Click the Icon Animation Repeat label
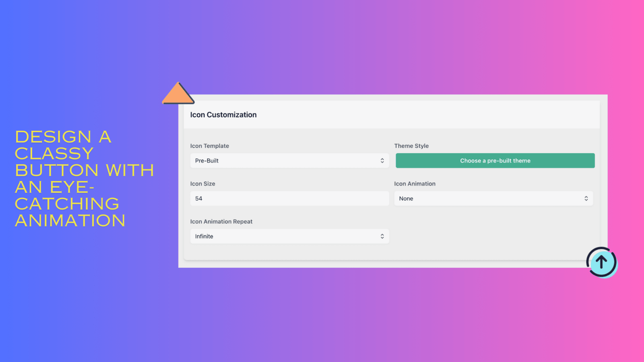The image size is (644, 362). tap(221, 221)
